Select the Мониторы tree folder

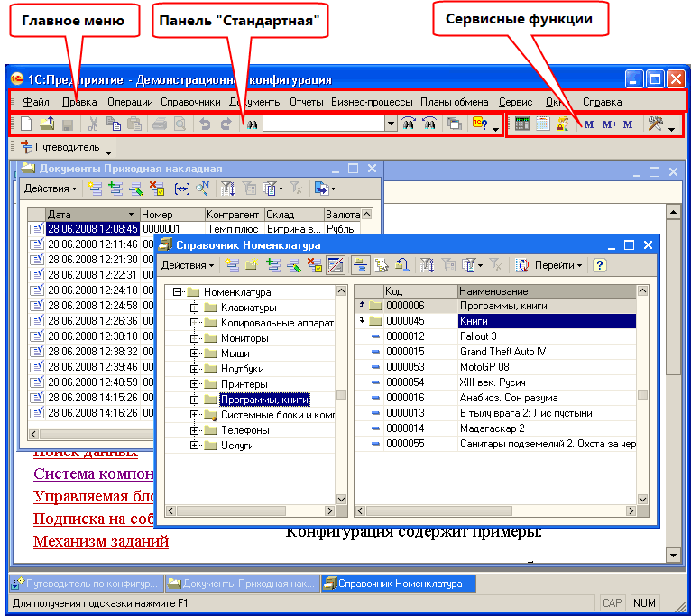point(244,338)
